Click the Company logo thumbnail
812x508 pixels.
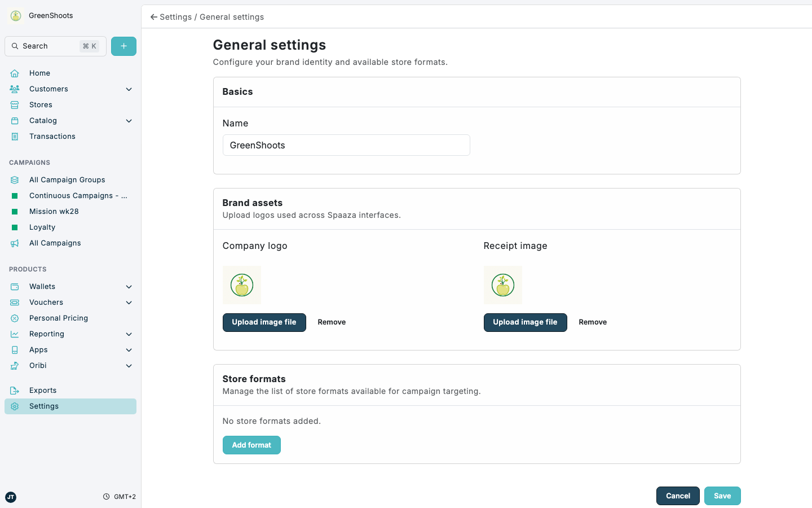point(242,285)
